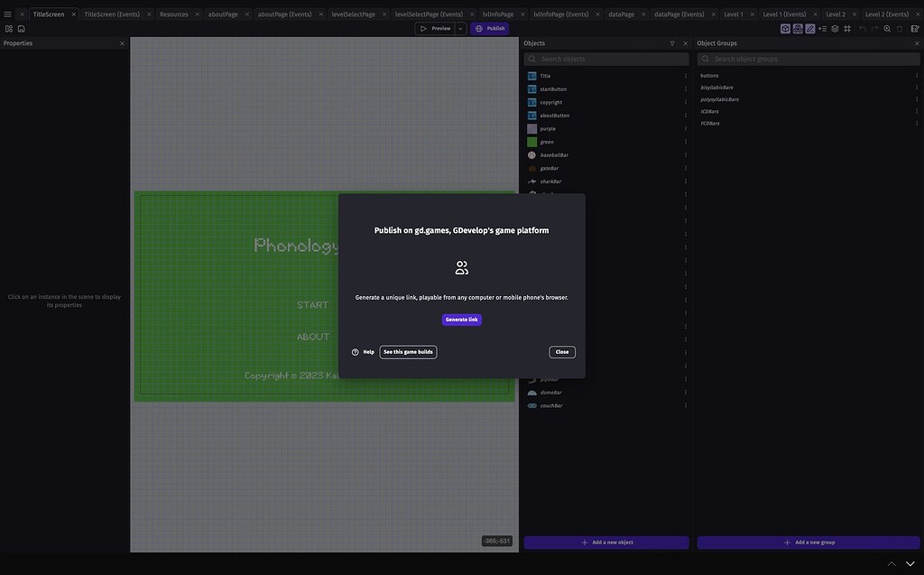The image size is (924, 575).
Task: Toggle the grid display icon
Action: pyautogui.click(x=845, y=28)
